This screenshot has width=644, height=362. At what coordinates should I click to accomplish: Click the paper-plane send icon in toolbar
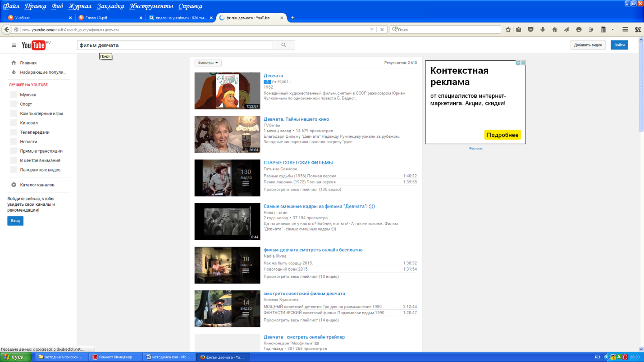[x=566, y=30]
